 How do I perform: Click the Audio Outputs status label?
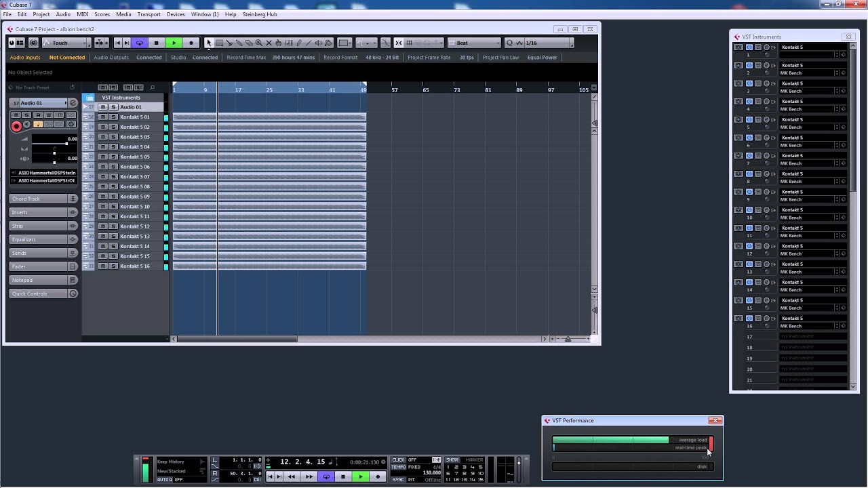pos(111,58)
